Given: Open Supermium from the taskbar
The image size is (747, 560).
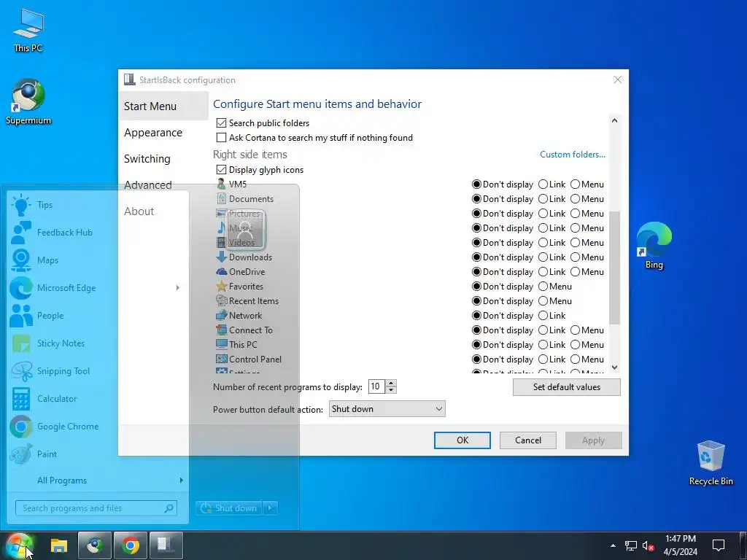Looking at the screenshot, I should 95,545.
